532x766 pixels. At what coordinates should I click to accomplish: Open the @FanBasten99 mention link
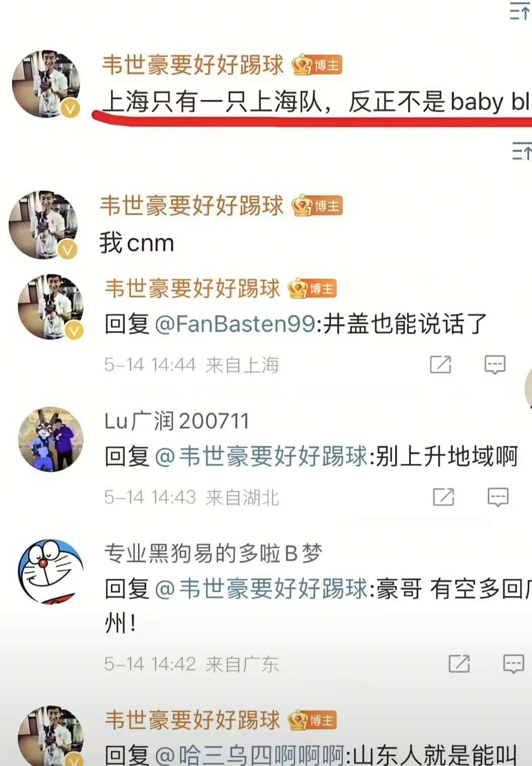pyautogui.click(x=235, y=323)
